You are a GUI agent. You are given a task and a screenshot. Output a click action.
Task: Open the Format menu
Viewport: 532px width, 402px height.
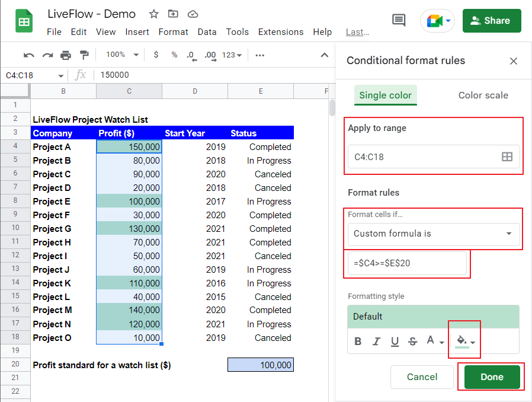point(173,32)
